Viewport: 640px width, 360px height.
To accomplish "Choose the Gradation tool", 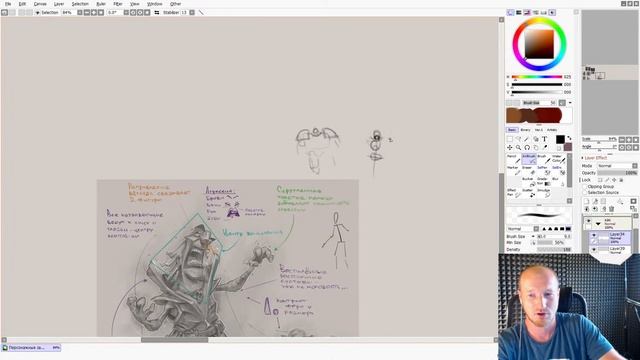I will point(544,182).
